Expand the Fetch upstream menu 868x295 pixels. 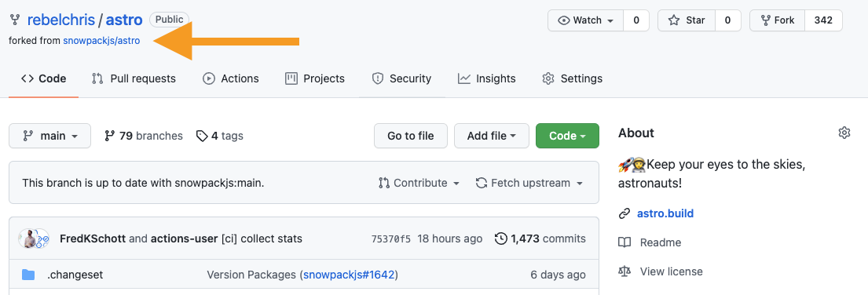point(529,183)
